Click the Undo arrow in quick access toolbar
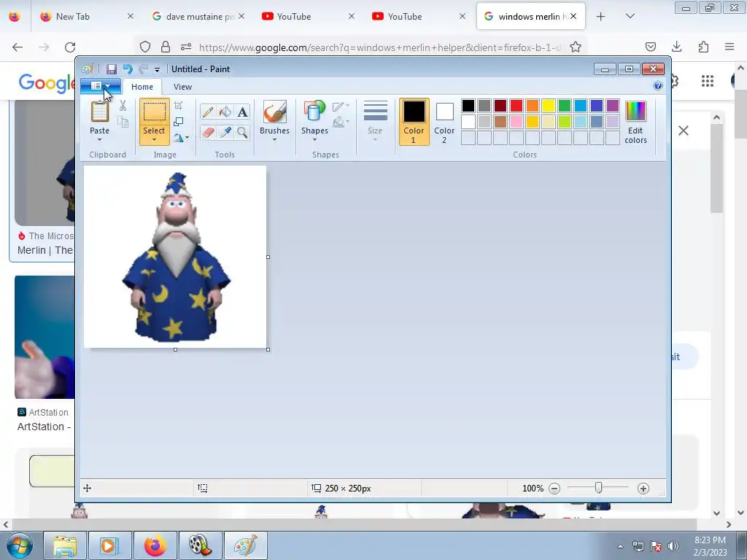 pos(128,69)
